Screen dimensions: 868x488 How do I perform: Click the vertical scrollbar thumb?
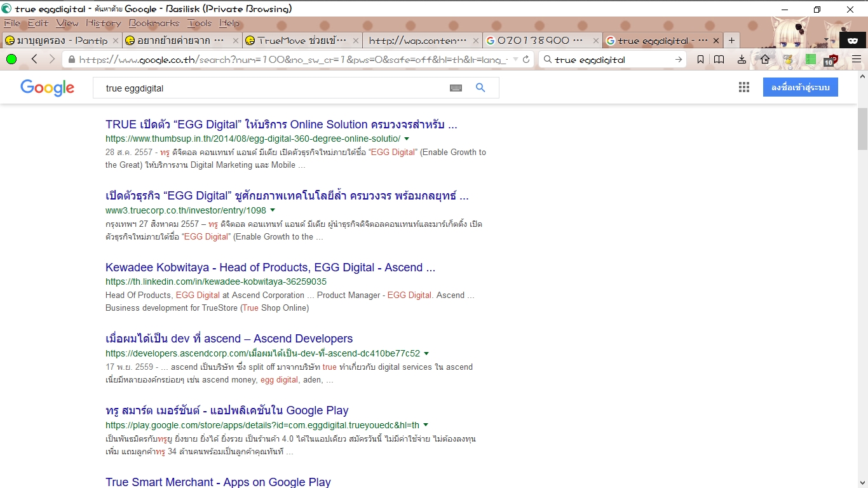[x=862, y=129]
